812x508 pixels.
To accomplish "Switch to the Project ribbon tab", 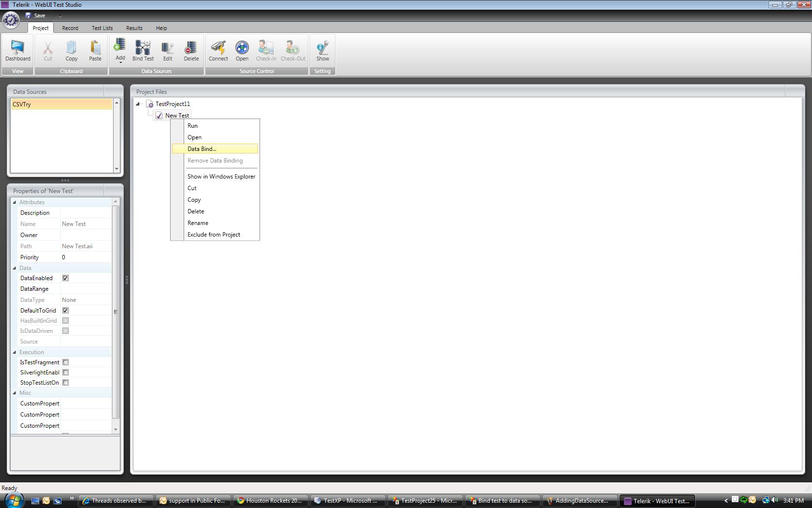I will click(41, 28).
